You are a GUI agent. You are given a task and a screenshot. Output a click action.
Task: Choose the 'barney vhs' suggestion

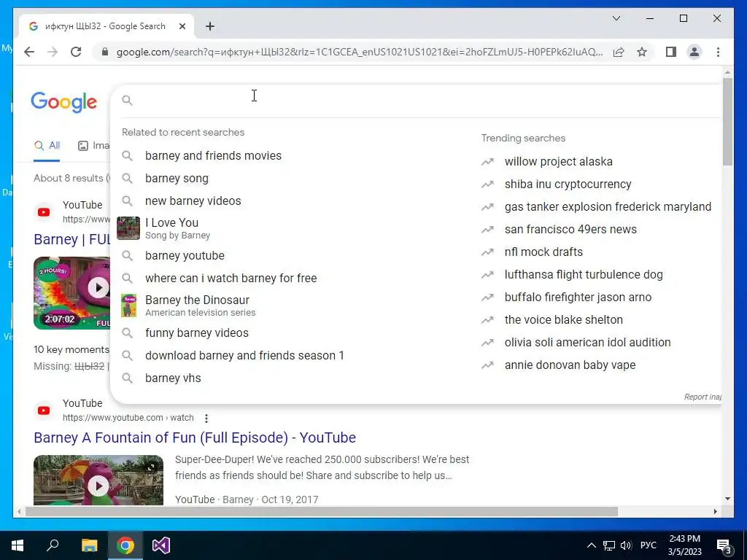(x=173, y=378)
